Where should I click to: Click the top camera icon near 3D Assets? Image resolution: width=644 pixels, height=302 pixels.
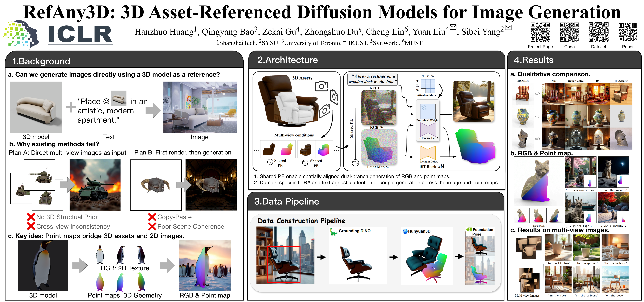point(321,86)
